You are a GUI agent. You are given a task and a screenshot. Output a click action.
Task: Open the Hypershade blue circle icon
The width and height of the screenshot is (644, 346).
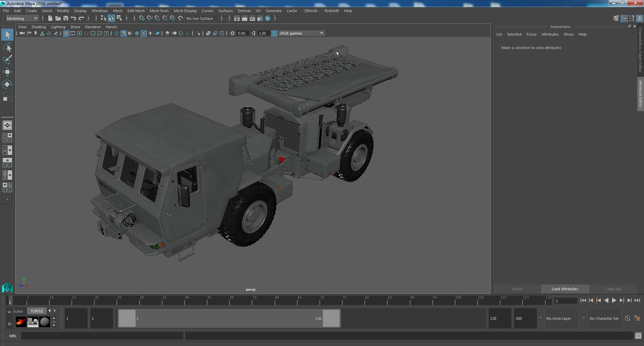coord(268,18)
